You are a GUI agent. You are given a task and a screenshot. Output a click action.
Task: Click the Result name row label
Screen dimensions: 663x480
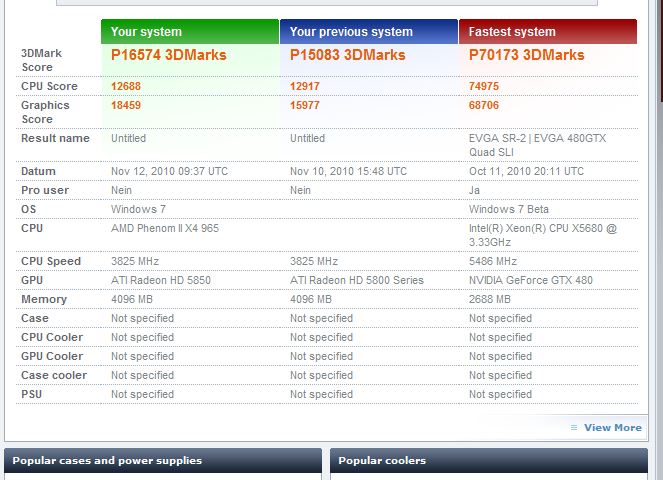point(55,138)
